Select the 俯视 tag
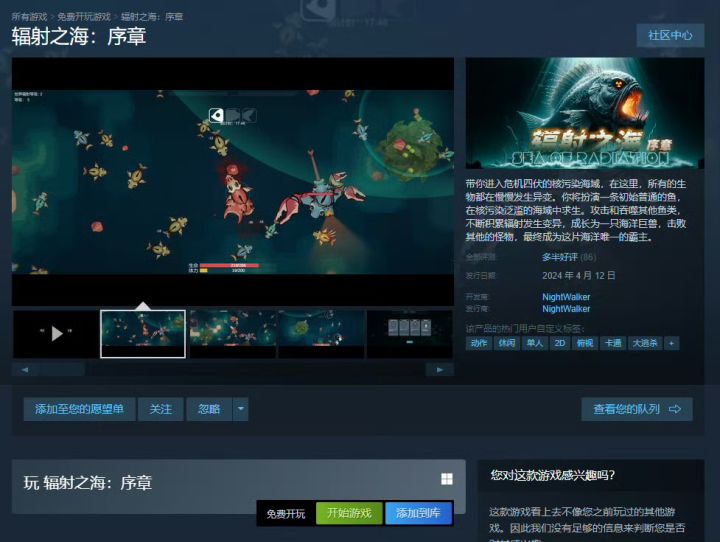 point(585,343)
